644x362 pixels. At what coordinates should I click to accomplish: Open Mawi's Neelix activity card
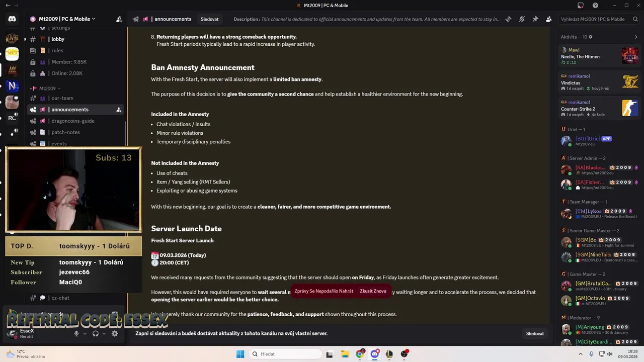coord(599,56)
